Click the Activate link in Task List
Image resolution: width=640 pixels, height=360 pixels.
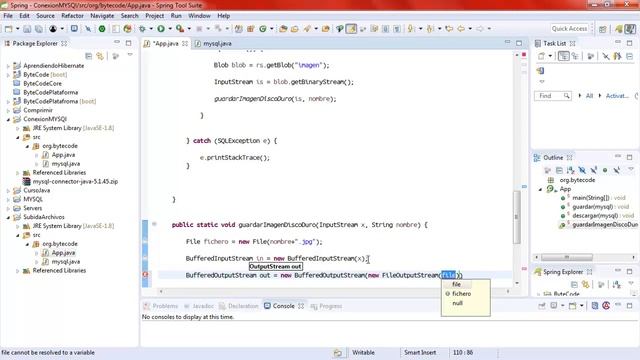point(617,96)
